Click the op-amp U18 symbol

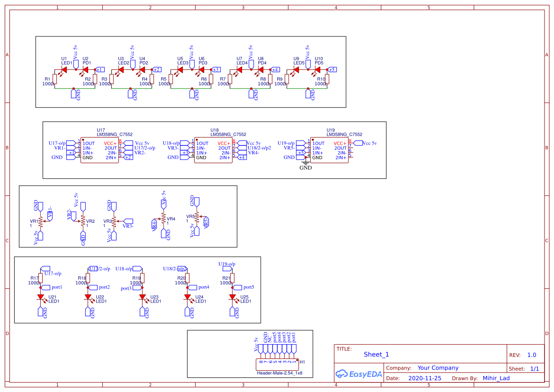(x=214, y=149)
